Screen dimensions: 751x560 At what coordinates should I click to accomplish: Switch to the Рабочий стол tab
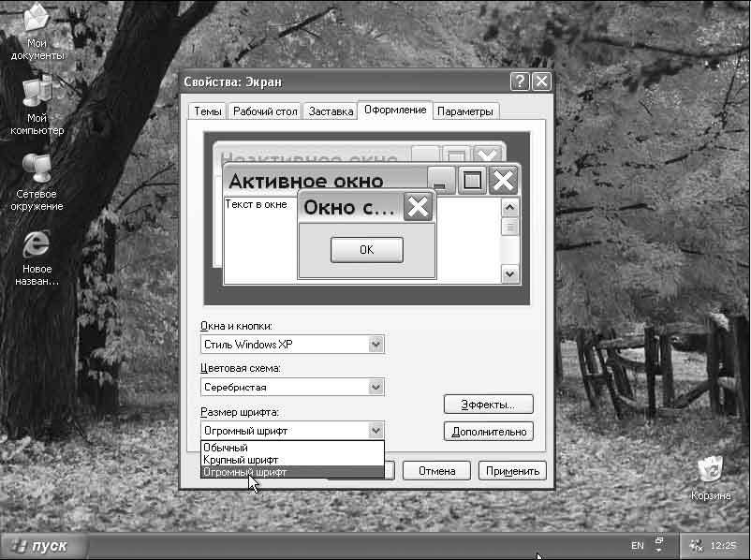click(x=265, y=111)
